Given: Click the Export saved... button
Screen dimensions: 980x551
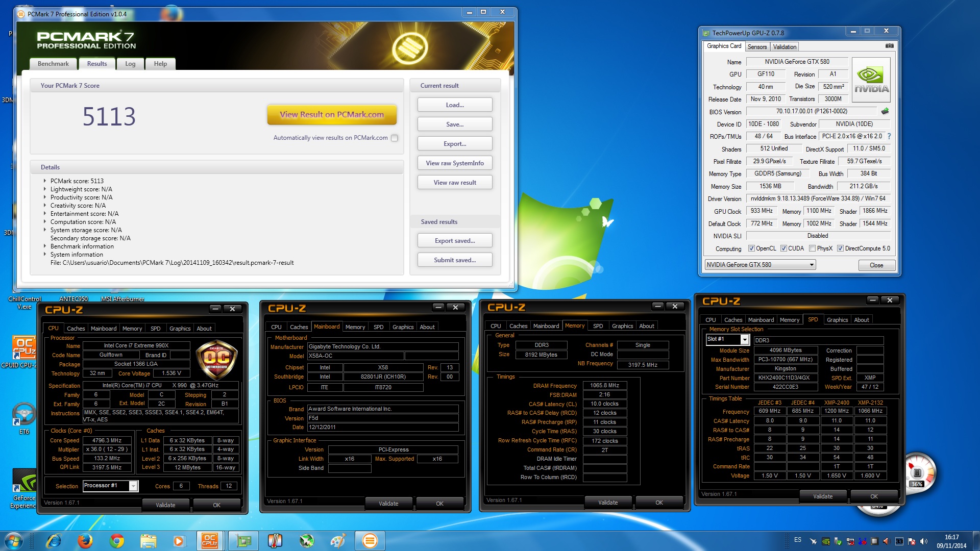Looking at the screenshot, I should coord(455,241).
